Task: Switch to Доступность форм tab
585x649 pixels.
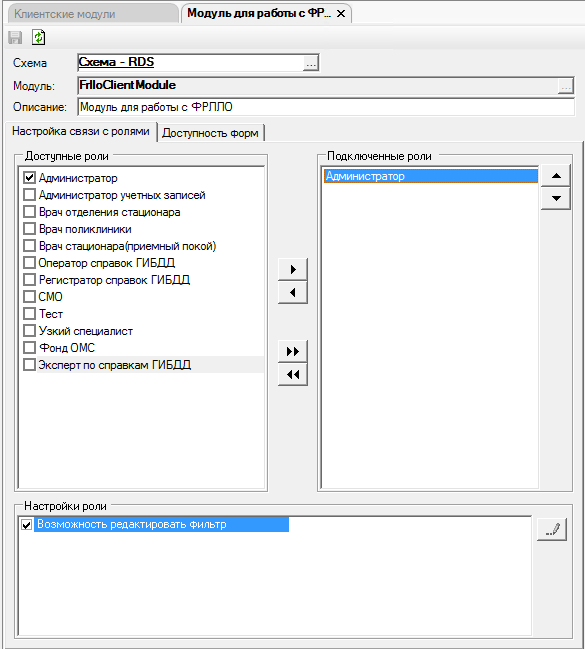Action: click(210, 133)
